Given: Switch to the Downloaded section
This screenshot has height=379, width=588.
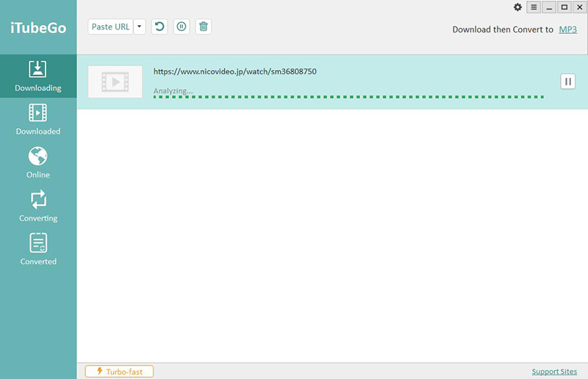Looking at the screenshot, I should click(x=38, y=119).
